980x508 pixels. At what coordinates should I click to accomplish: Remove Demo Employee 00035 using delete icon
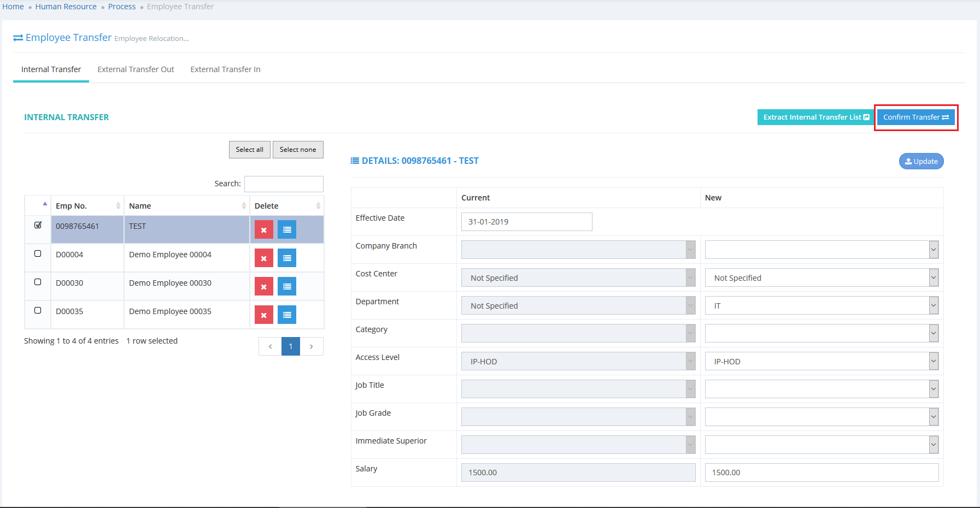tap(263, 315)
